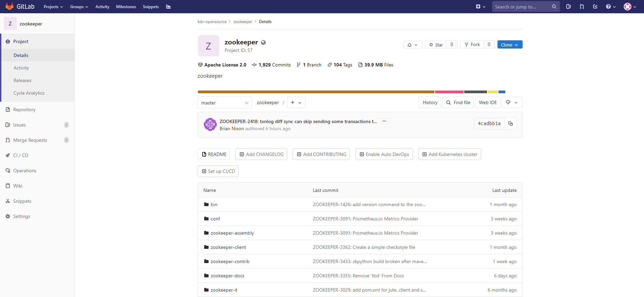Copy commit SHA to clipboard
This screenshot has height=297, width=644.
point(510,124)
